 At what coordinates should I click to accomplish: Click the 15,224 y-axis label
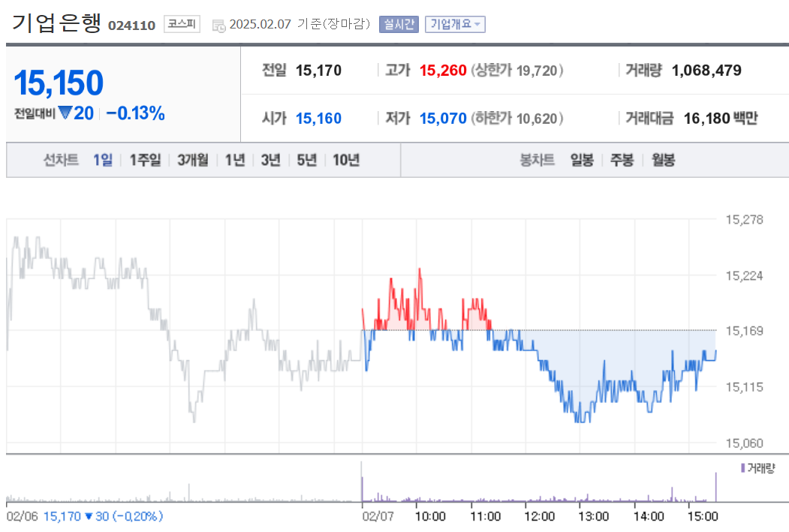tap(744, 275)
